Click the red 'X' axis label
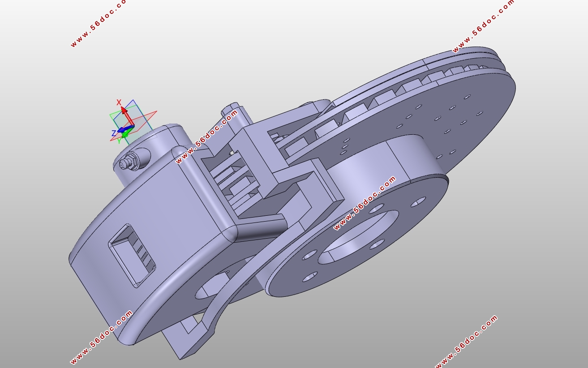This screenshot has height=368, width=588. click(119, 103)
